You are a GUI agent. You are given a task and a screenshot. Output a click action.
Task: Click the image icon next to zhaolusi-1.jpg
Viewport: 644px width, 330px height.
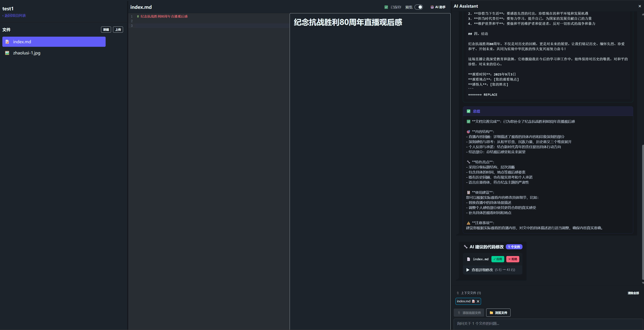(7, 53)
